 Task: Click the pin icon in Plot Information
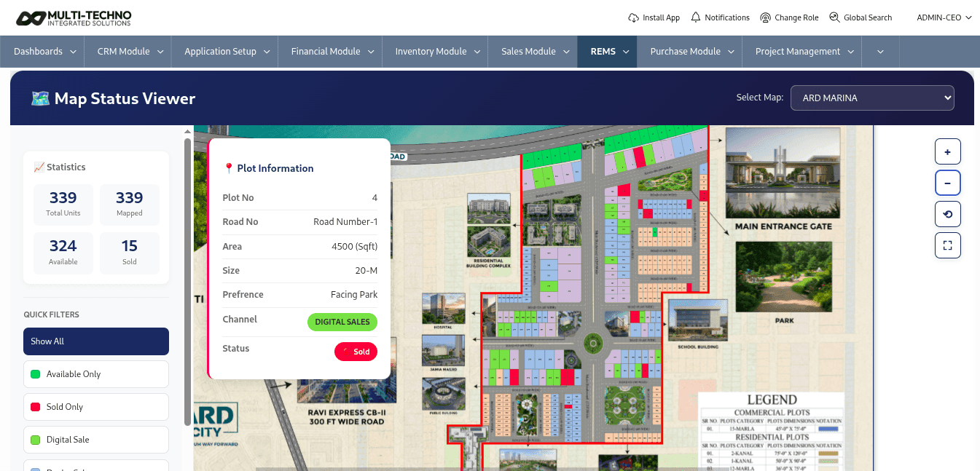click(x=229, y=168)
